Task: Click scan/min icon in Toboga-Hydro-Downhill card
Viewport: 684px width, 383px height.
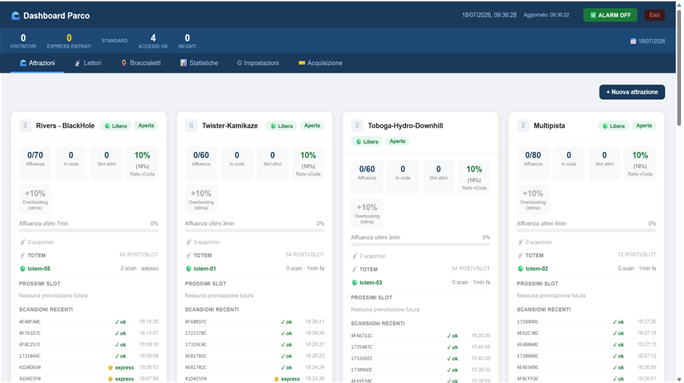Action: click(x=354, y=256)
